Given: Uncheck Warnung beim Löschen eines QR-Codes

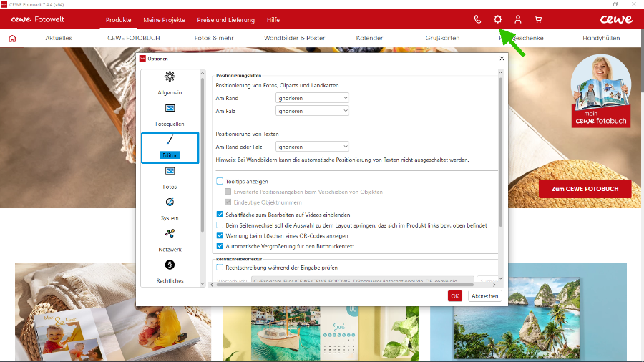Looking at the screenshot, I should (220, 235).
